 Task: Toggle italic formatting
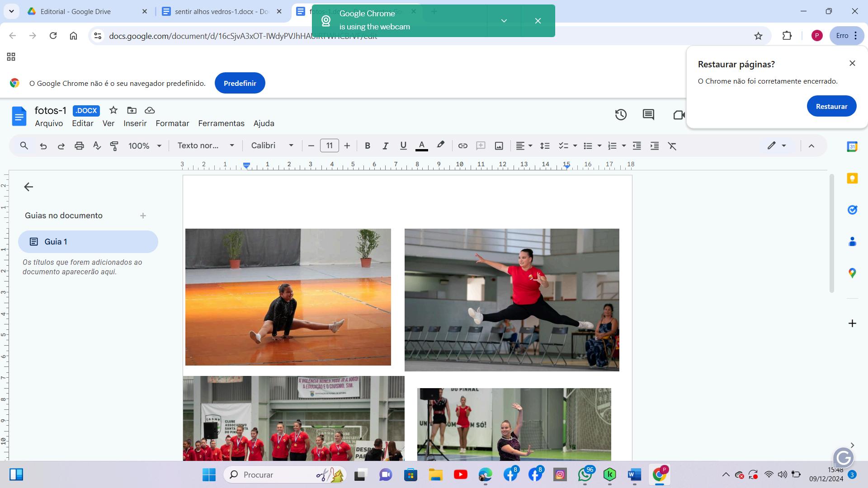coord(385,146)
